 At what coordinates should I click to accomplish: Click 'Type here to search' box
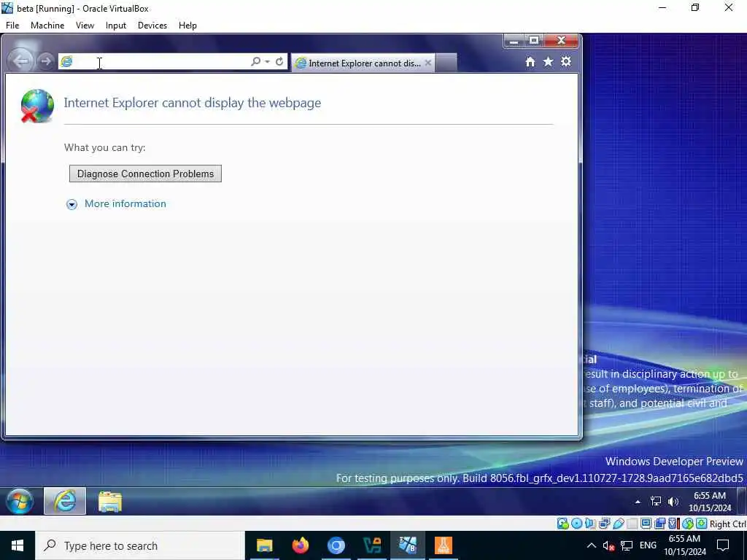point(140,545)
